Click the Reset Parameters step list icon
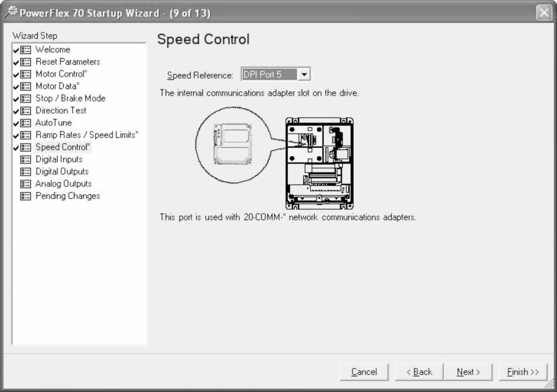Viewport: 557px width, 392px height. [x=26, y=62]
